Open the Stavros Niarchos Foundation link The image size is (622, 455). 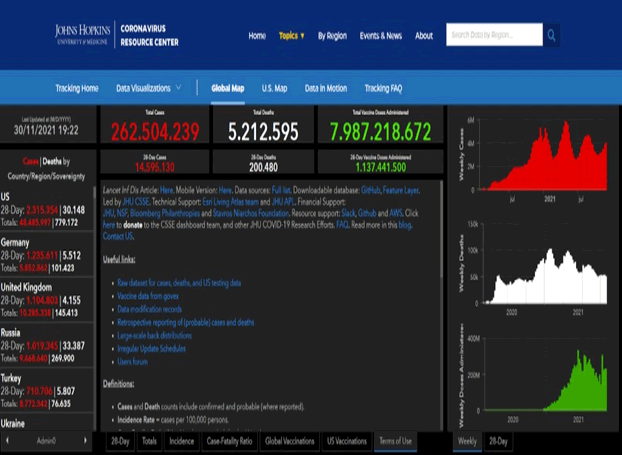tap(251, 213)
